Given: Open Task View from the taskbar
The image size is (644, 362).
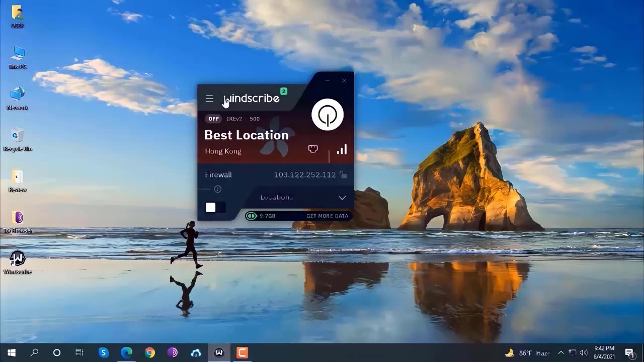Looking at the screenshot, I should point(79,352).
